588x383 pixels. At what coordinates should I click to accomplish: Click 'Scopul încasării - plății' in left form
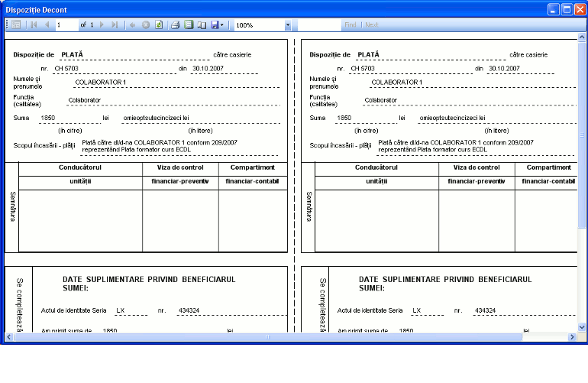point(44,145)
